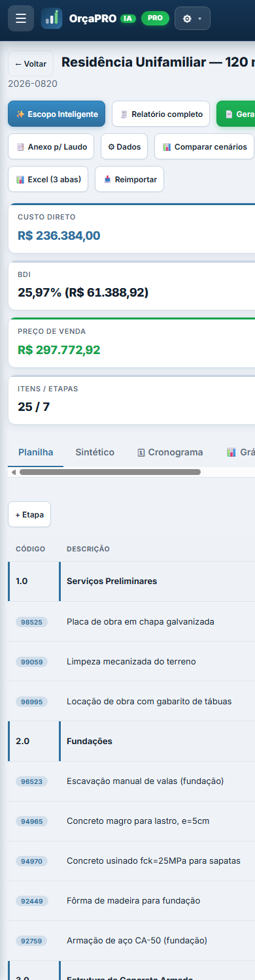Viewport: 255px width, 980px height.
Task: Launch Escopo Inteligente
Action: click(x=57, y=114)
